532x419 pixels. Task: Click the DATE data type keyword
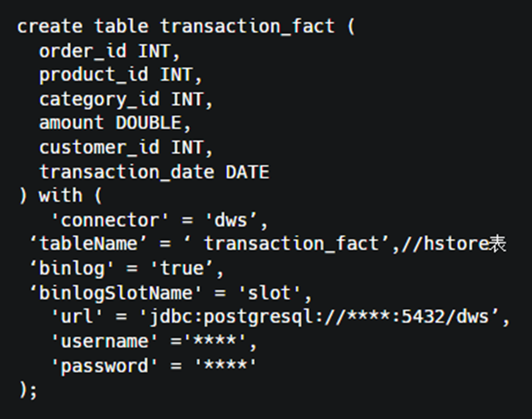coord(247,172)
